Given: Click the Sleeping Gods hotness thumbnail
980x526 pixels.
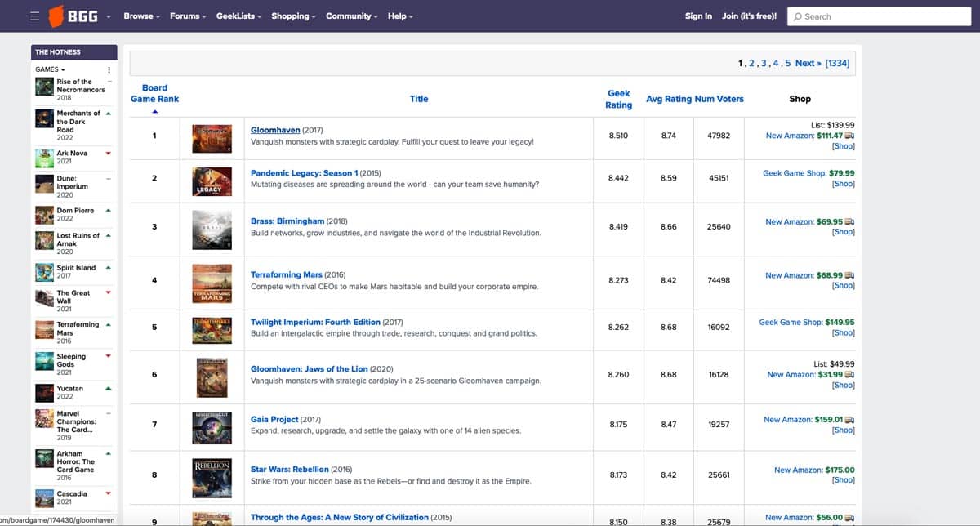Looking at the screenshot, I should (44, 361).
